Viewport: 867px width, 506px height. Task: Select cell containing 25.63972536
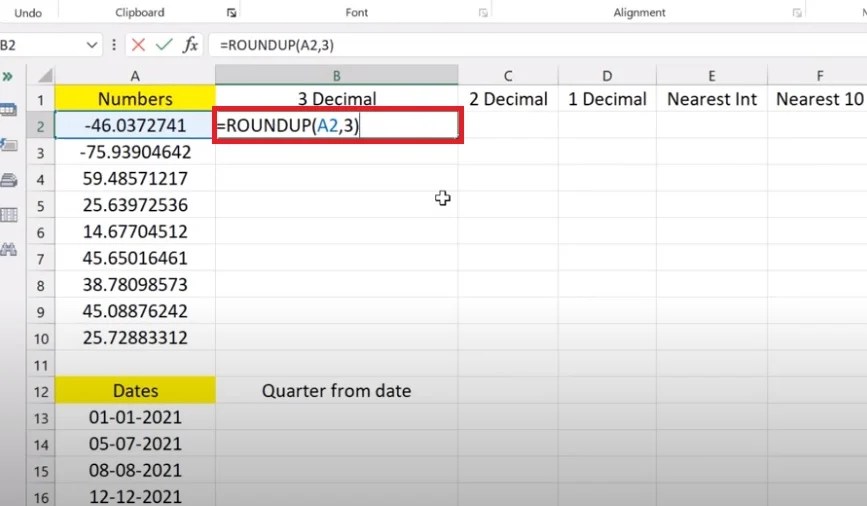[135, 205]
